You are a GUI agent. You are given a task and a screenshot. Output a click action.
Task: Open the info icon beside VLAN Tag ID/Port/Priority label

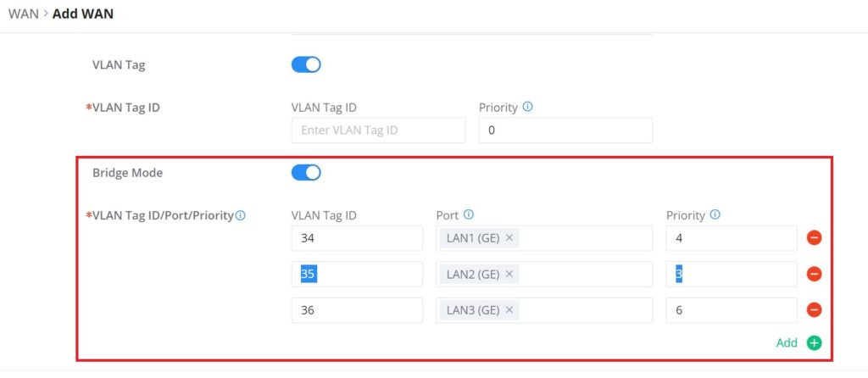(x=240, y=216)
